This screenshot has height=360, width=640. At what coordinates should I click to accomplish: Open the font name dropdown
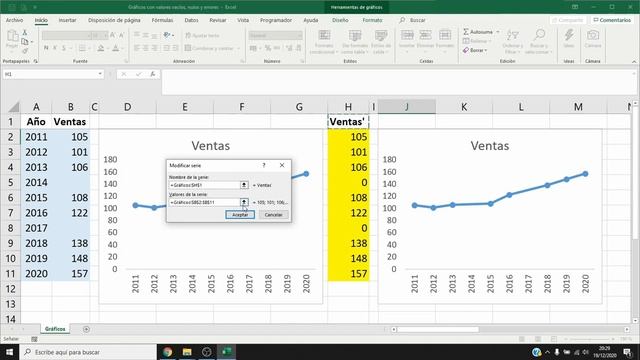(89, 36)
